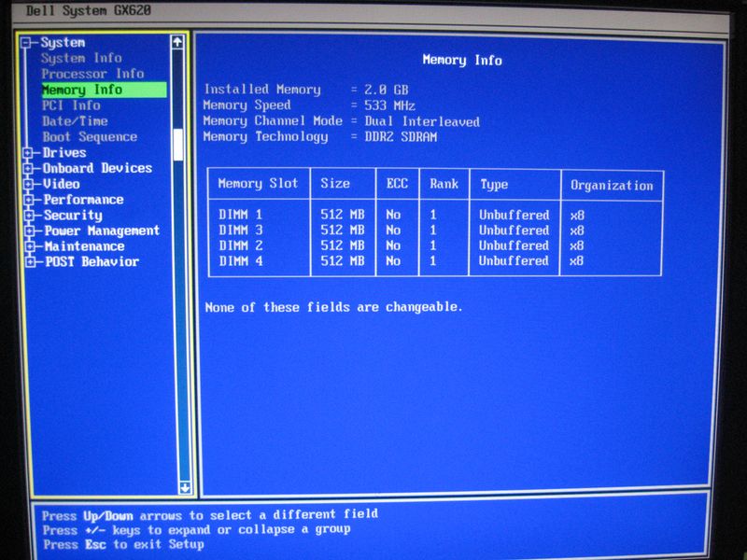Click the DIMM 1 row label

(x=241, y=215)
